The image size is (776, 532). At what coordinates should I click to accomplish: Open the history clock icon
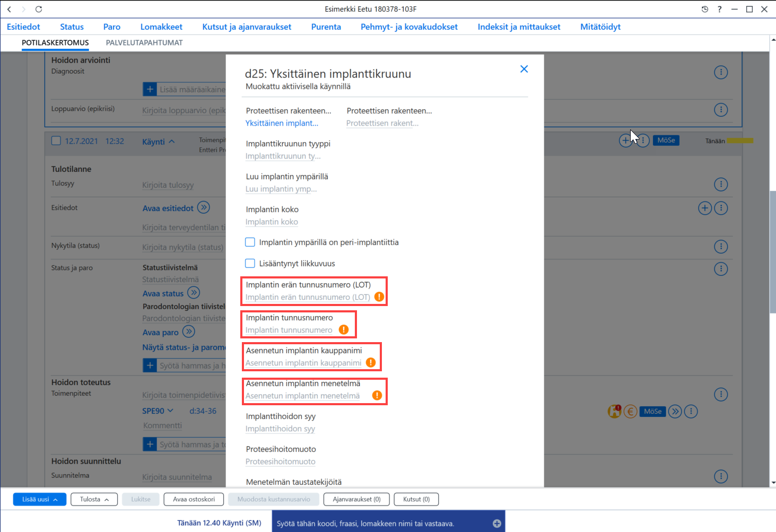pyautogui.click(x=705, y=9)
